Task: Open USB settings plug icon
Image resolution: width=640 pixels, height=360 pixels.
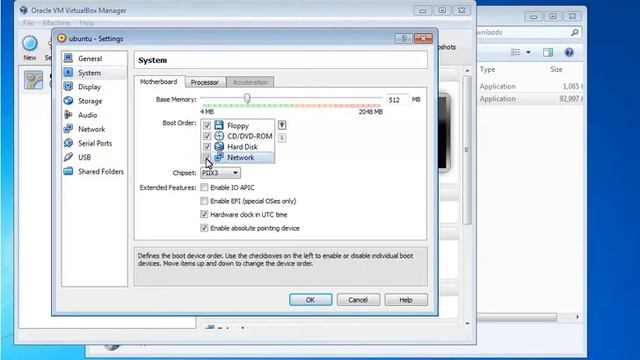Action: tap(69, 157)
